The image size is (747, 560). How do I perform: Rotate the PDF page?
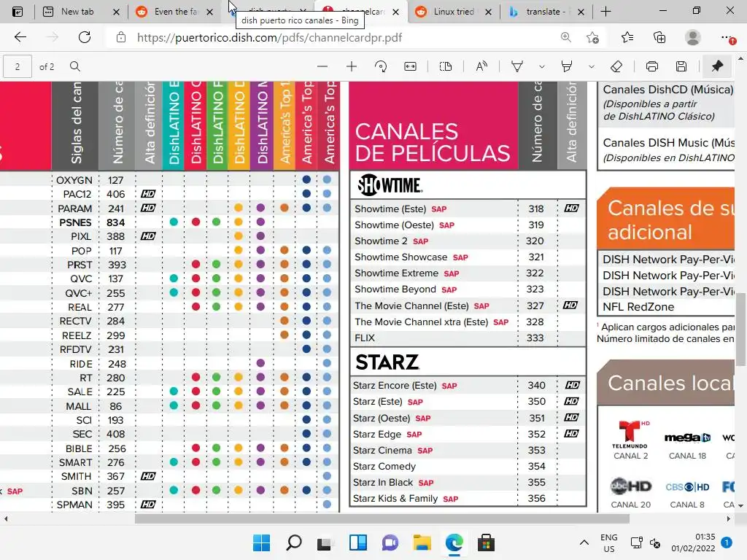(x=381, y=66)
